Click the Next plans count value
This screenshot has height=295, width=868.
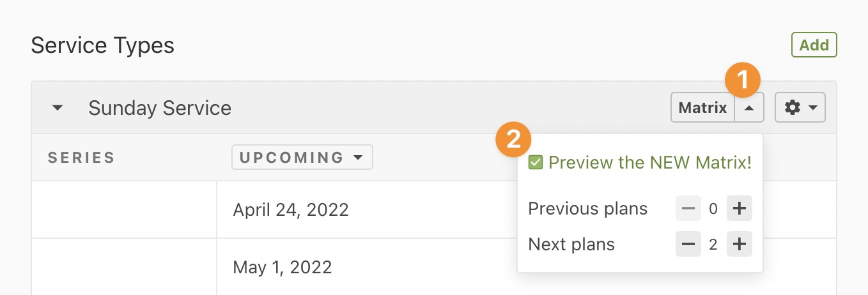click(x=713, y=245)
